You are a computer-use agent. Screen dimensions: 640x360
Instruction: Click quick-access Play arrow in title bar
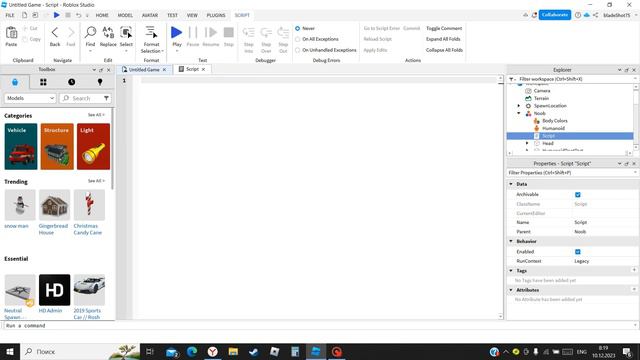coord(57,15)
